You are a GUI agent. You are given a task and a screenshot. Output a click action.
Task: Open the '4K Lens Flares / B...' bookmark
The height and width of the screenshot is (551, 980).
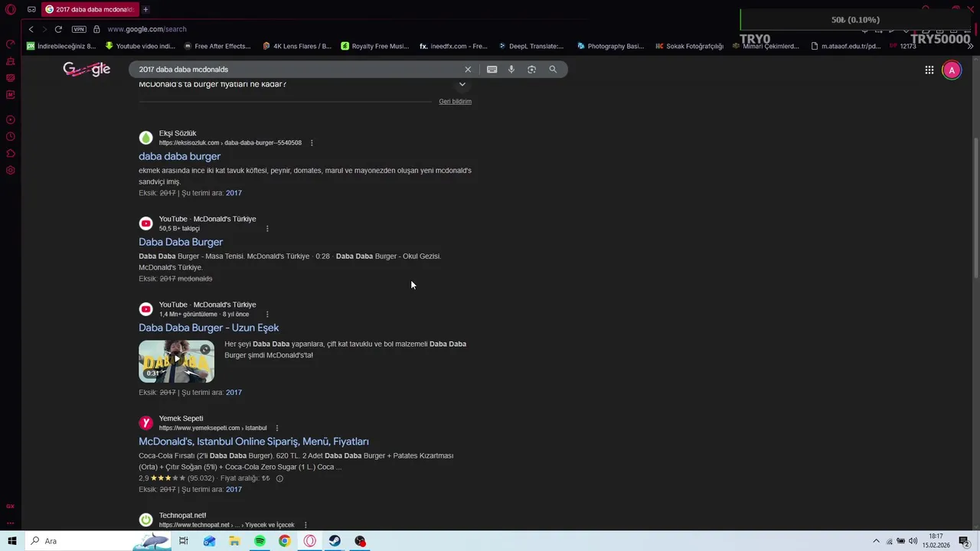point(297,46)
